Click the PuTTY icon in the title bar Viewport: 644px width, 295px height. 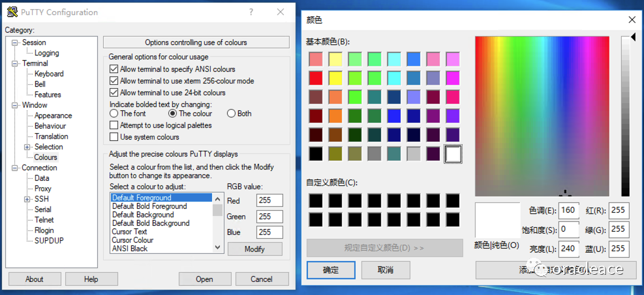(x=13, y=12)
